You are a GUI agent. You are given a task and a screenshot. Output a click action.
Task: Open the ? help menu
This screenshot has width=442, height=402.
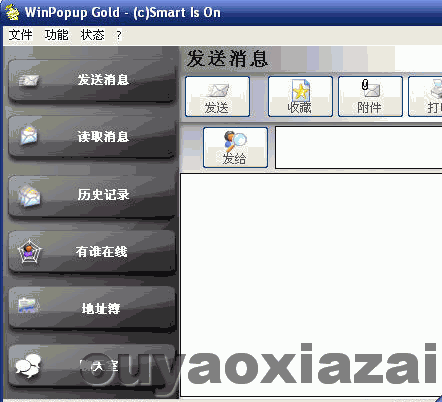click(x=119, y=35)
